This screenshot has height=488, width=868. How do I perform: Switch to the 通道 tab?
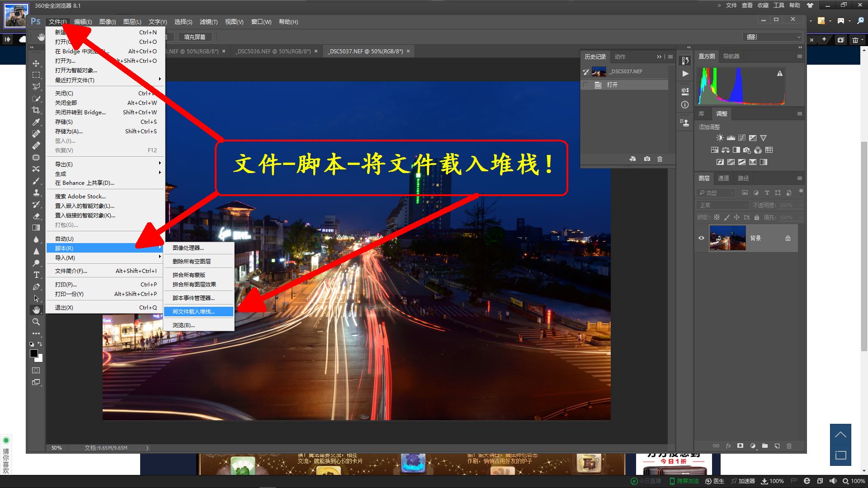723,178
